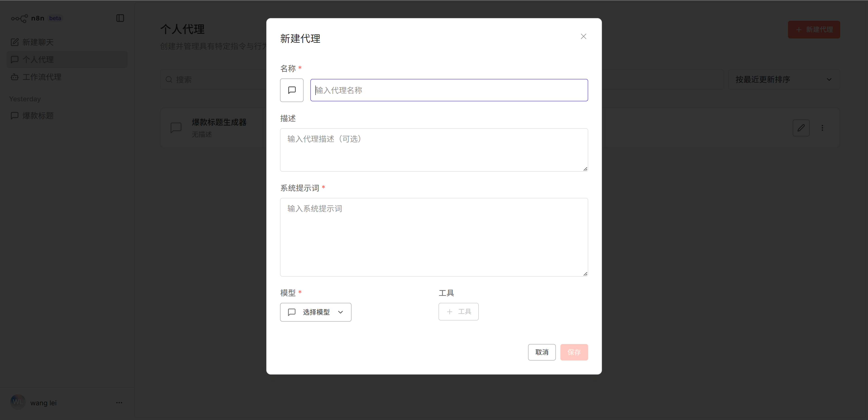
Task: Open user options next to wang lei
Action: point(119,403)
